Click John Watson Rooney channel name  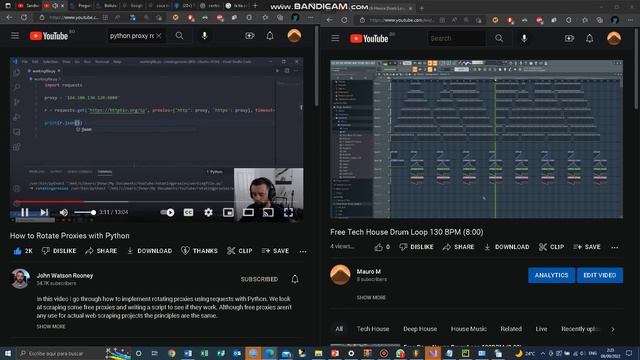[x=65, y=276]
